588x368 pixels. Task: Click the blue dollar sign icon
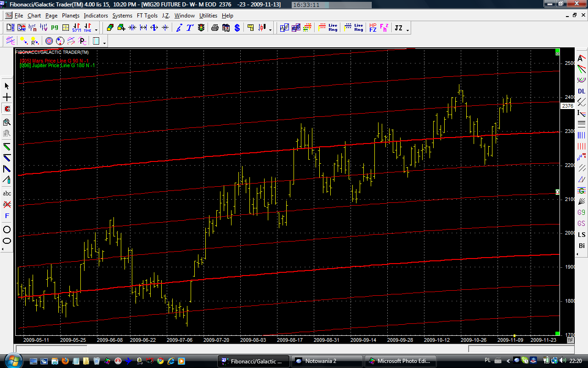[237, 28]
